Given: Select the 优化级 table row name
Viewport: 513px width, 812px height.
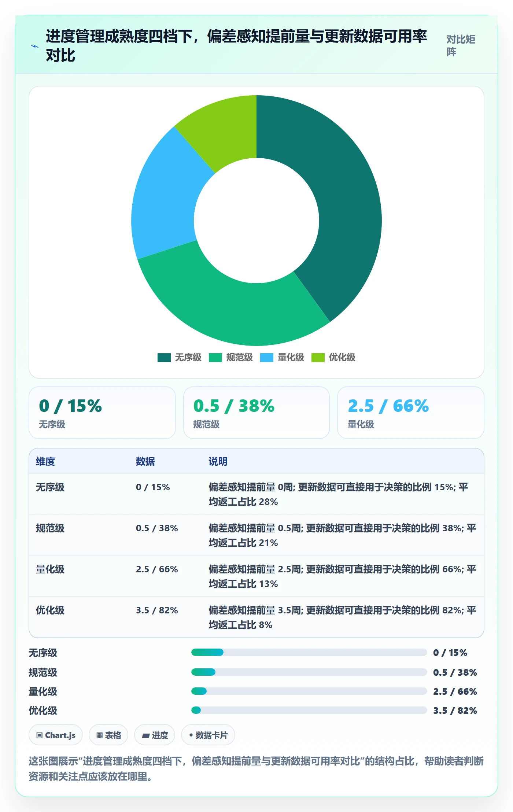Looking at the screenshot, I should pyautogui.click(x=50, y=610).
